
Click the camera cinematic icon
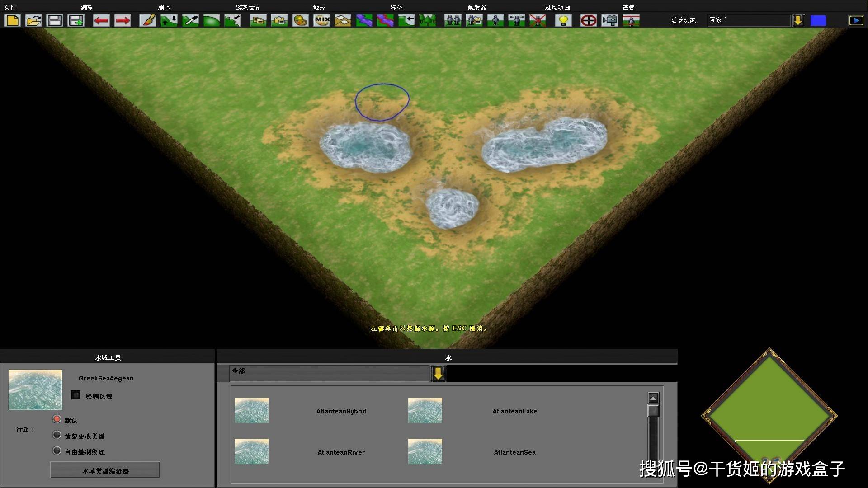coord(610,20)
